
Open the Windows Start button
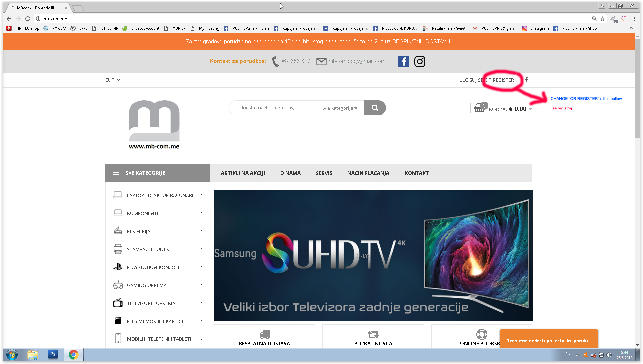point(12,355)
